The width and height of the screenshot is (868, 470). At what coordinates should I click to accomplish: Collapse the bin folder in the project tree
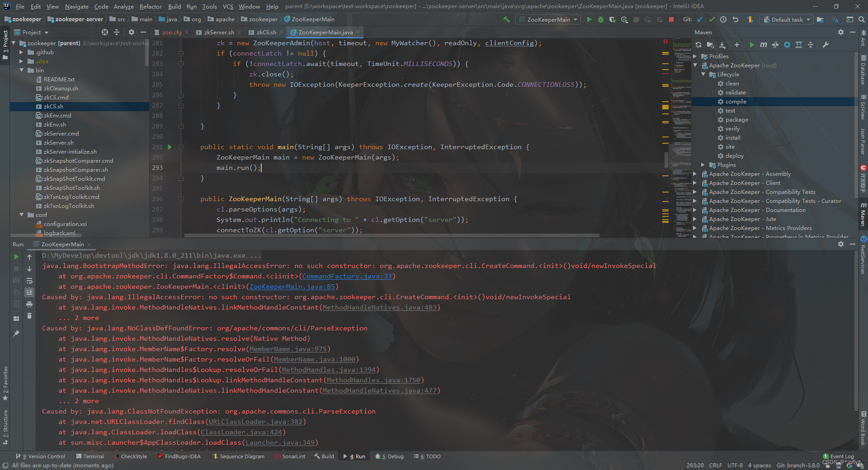21,70
